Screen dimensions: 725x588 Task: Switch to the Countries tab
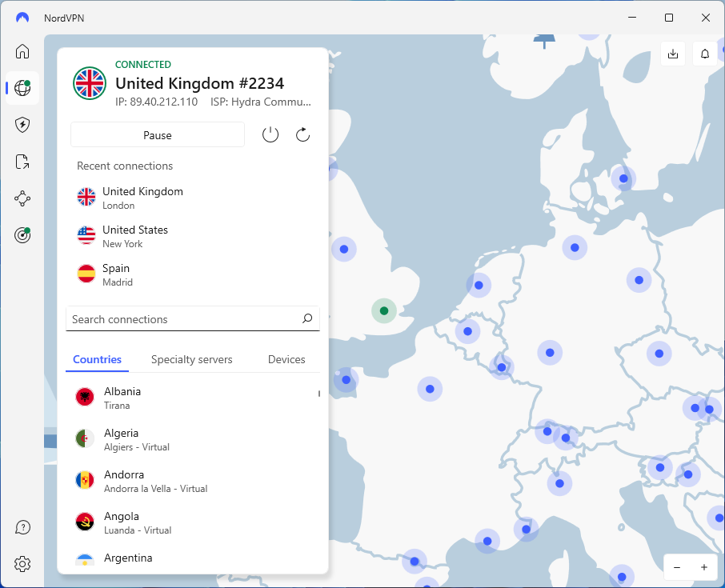(x=97, y=360)
